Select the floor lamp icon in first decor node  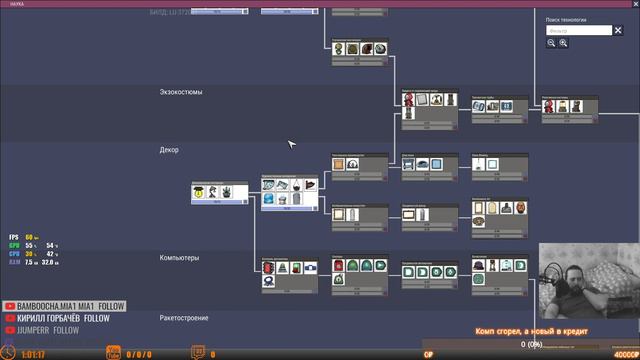click(x=212, y=192)
